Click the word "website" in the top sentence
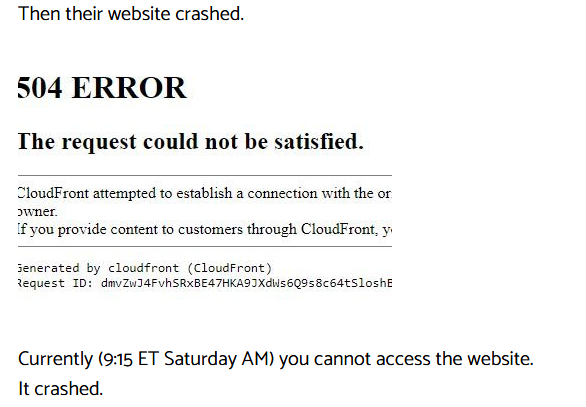Screen dimensions: 586x407 pos(139,14)
